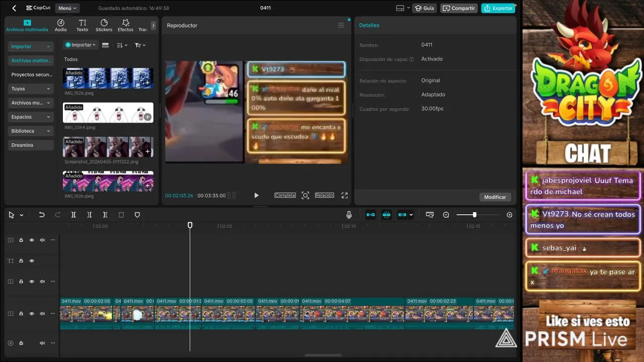Screen dimensions: 644x362
Task: Toggle visibility of the text track
Action: [32, 261]
